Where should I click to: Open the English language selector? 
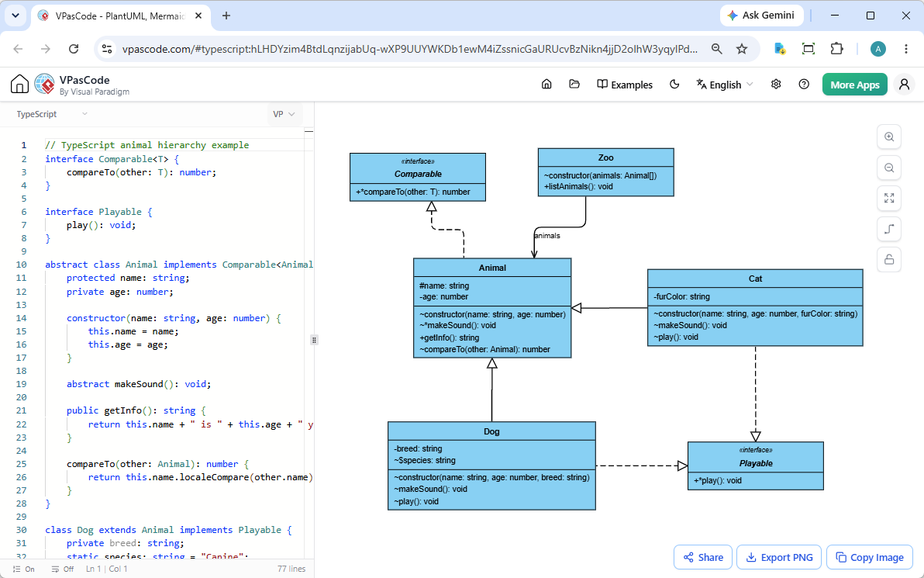[724, 85]
